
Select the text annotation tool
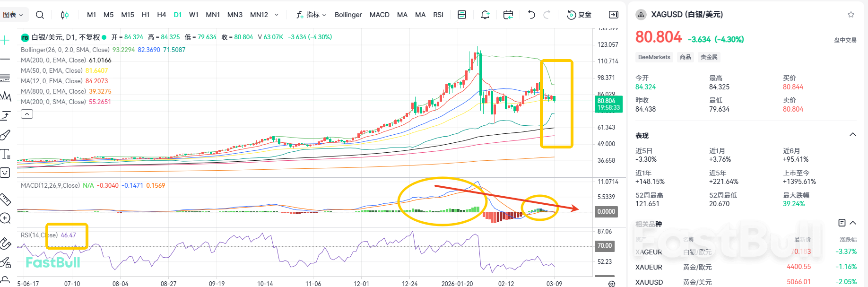5,154
